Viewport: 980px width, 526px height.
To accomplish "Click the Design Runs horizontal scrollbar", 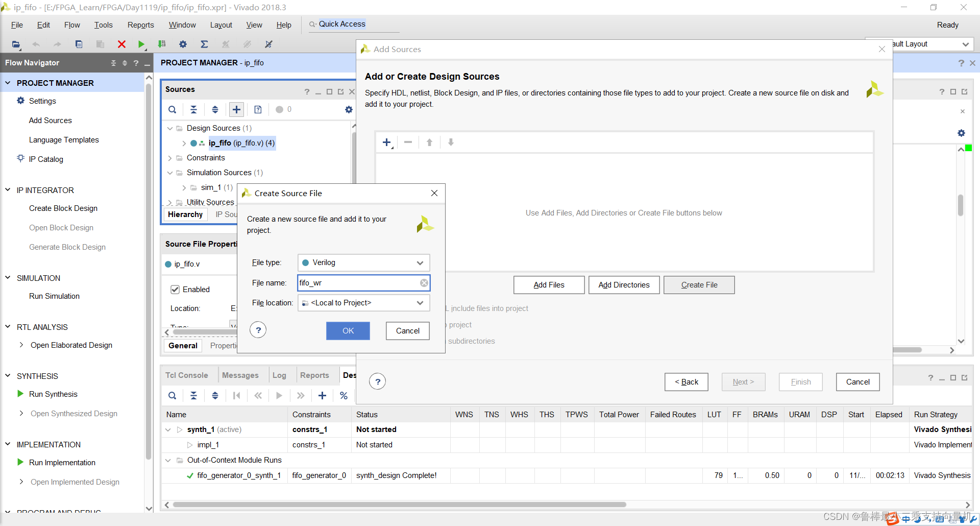I will click(399, 505).
